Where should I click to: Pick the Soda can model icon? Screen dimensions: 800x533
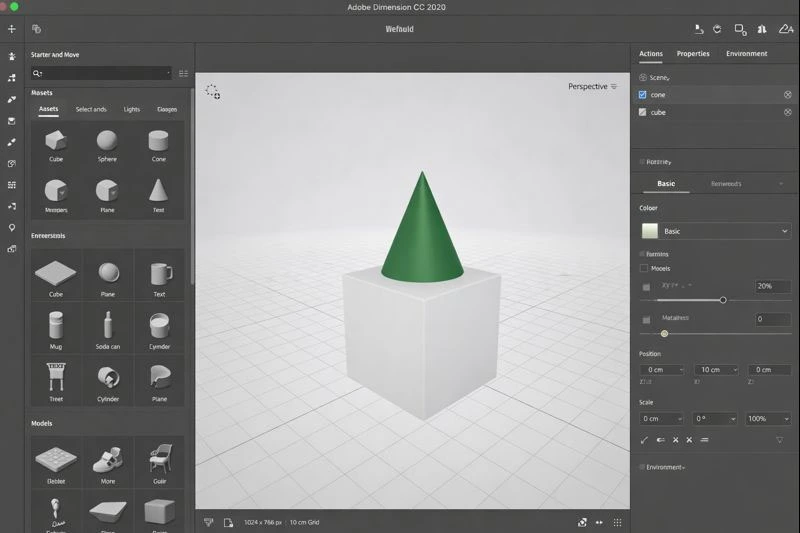pos(108,325)
